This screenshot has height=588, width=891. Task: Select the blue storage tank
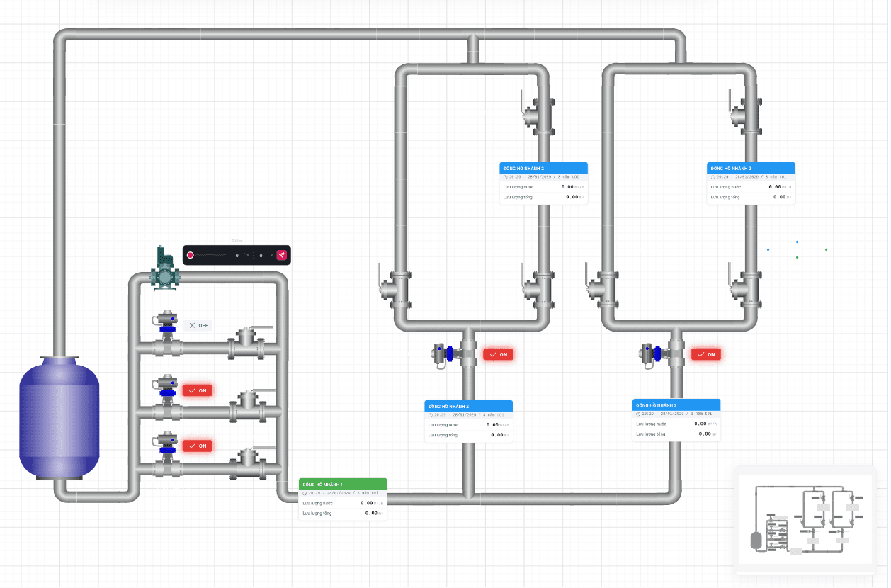coord(59,418)
